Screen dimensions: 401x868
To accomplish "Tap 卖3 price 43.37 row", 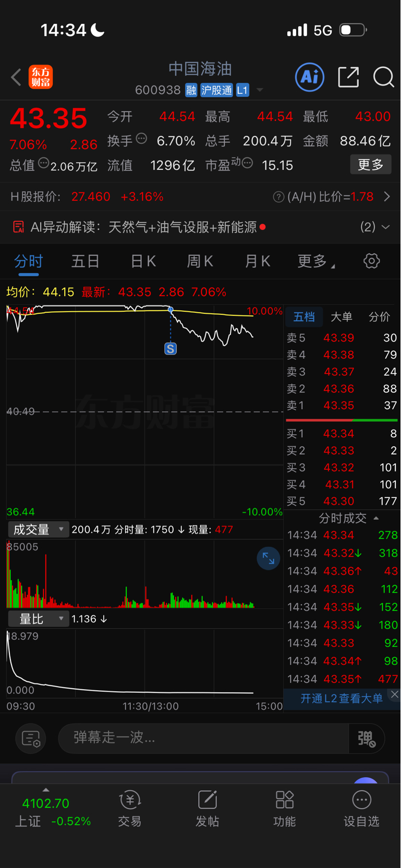I will [342, 372].
